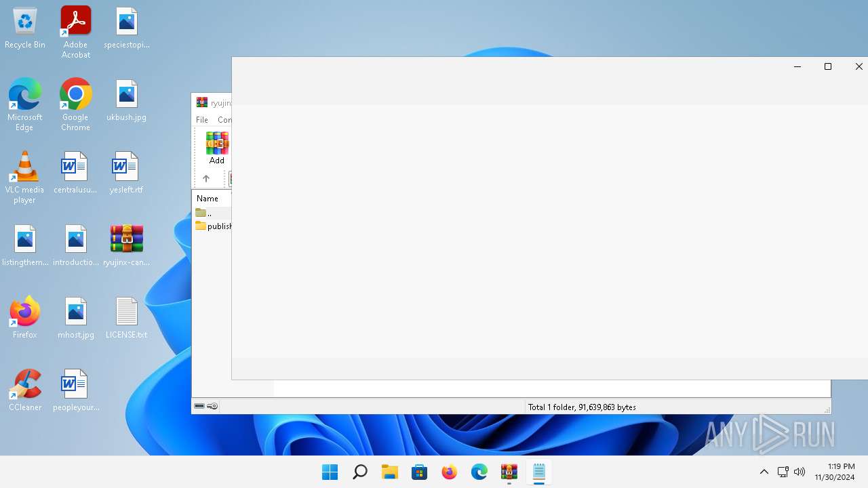Viewport: 868px width, 488px height.
Task: Open Firefox desktop shortcut
Action: 25,317
